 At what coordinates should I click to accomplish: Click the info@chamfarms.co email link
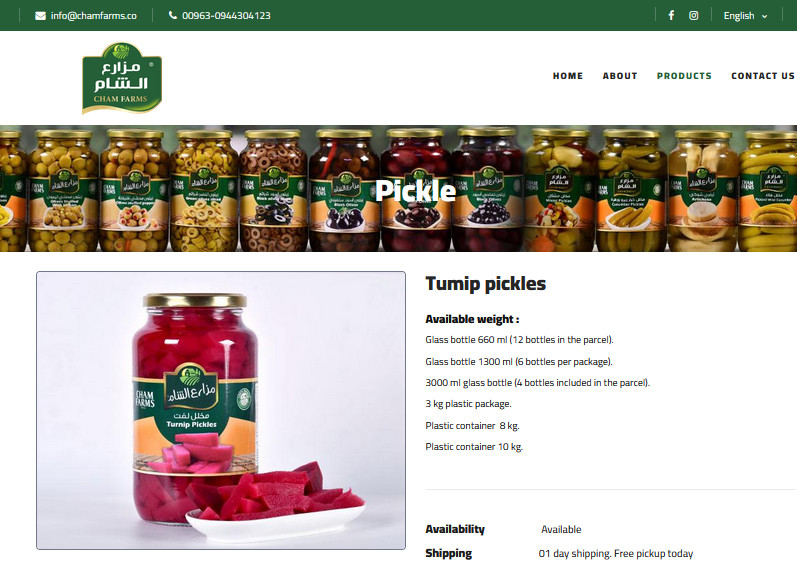tap(94, 16)
